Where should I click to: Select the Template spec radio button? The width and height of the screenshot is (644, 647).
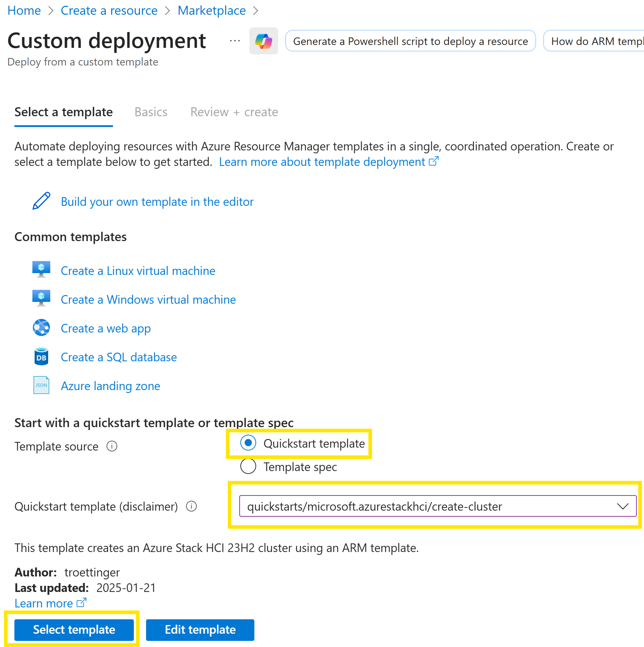[248, 466]
